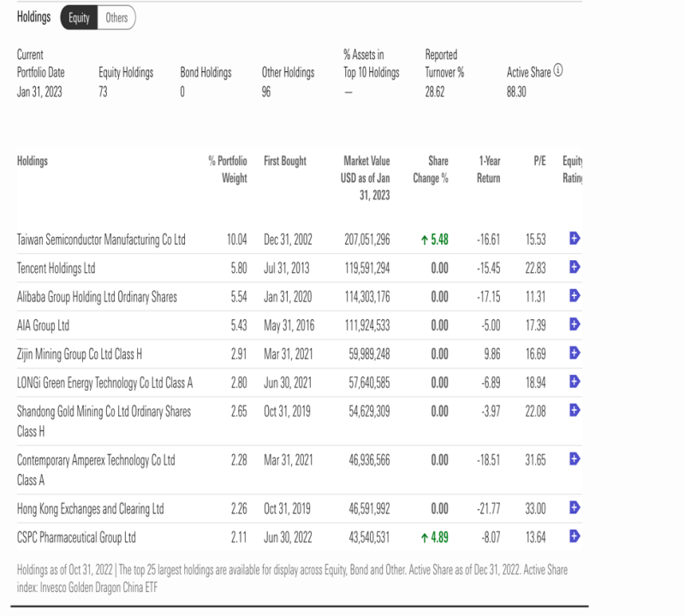685x616 pixels.
Task: Open Tencent Holdings Ltd holding link
Action: click(x=56, y=268)
